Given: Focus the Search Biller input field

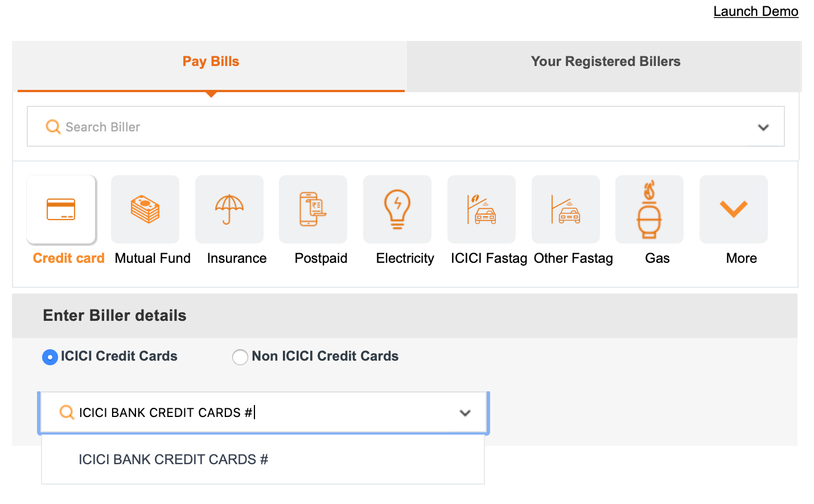Looking at the screenshot, I should (406, 126).
